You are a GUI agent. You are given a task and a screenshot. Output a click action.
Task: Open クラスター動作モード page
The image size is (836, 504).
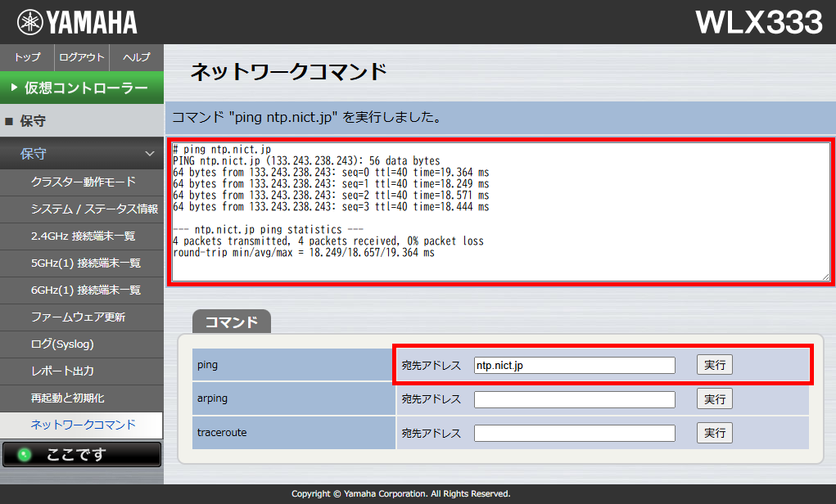(x=82, y=182)
